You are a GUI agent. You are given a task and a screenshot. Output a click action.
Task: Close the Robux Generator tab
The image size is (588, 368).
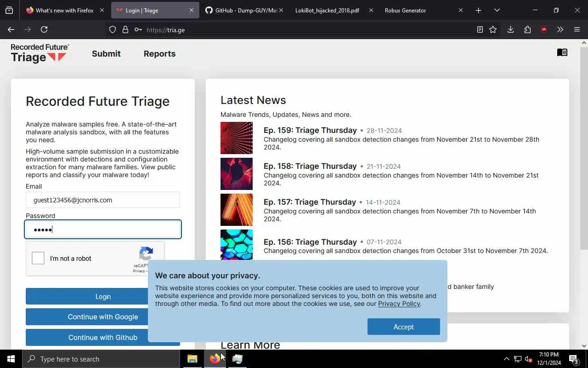tap(461, 10)
